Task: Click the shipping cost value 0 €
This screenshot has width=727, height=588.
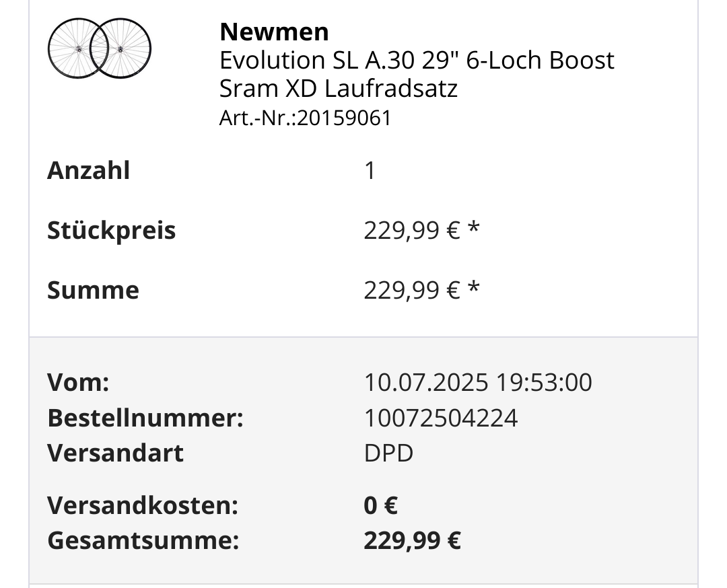Action: (380, 505)
